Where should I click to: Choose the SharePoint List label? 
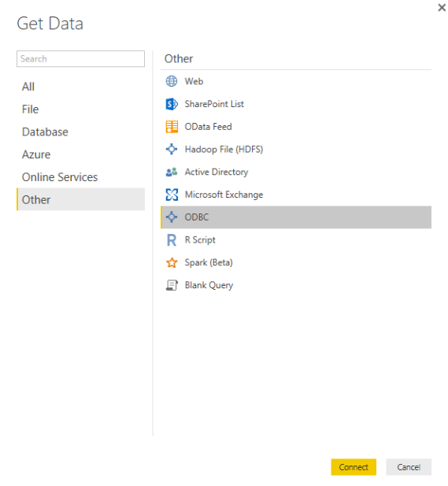point(214,104)
